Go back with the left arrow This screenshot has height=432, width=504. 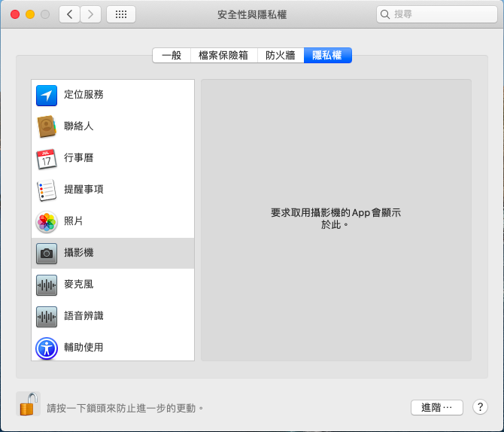(69, 14)
